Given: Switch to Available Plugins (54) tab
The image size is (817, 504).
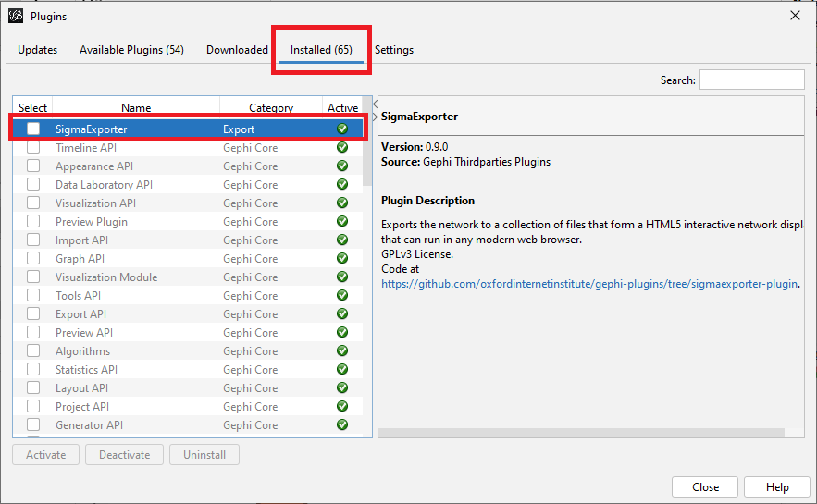Looking at the screenshot, I should 131,50.
